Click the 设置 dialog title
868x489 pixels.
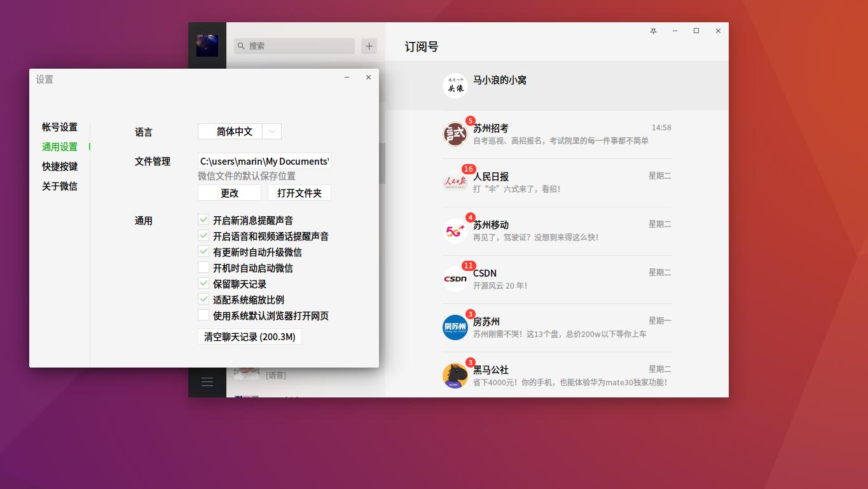pos(45,79)
